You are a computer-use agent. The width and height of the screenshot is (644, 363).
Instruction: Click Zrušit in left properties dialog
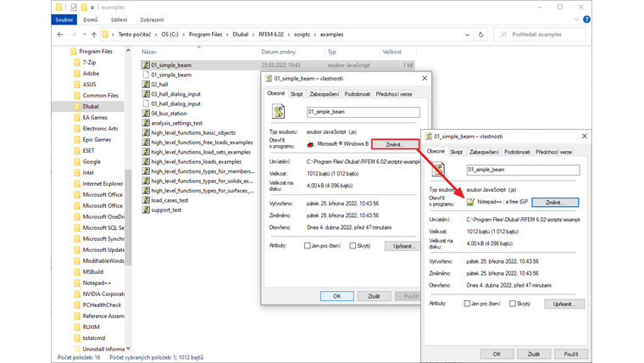[374, 296]
